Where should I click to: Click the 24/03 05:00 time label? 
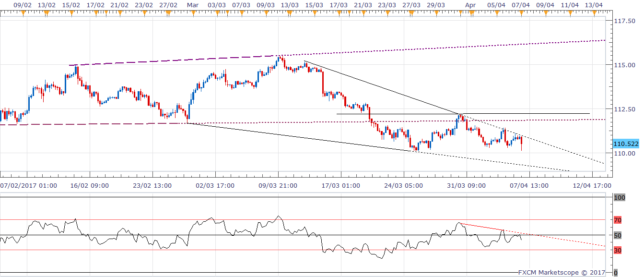(x=404, y=185)
